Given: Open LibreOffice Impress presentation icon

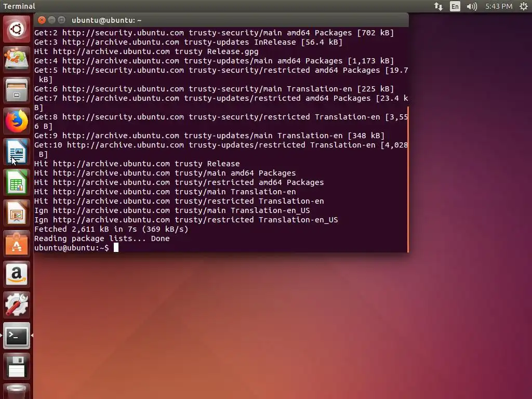Looking at the screenshot, I should (17, 213).
